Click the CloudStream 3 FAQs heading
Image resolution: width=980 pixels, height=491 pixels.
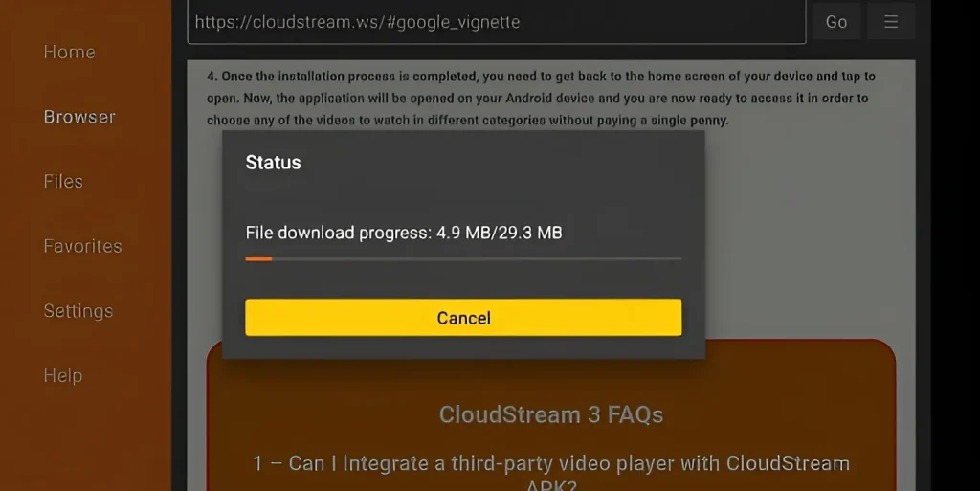point(550,414)
